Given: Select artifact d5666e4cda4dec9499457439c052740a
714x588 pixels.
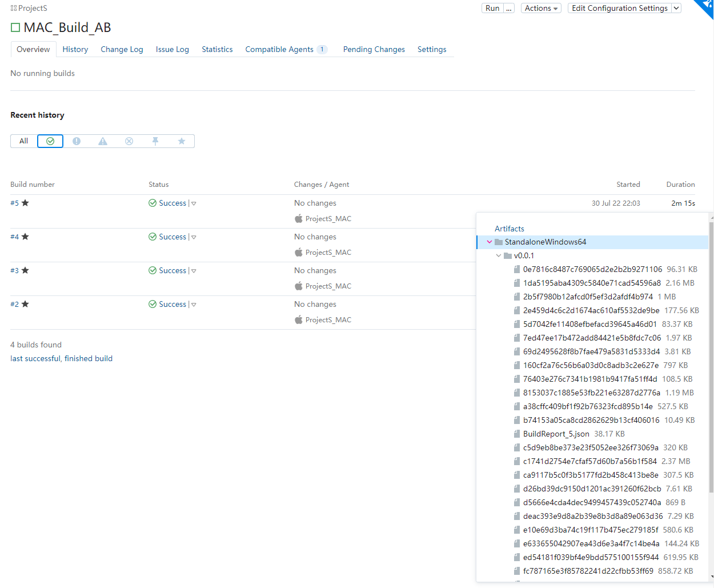Looking at the screenshot, I should coord(592,502).
